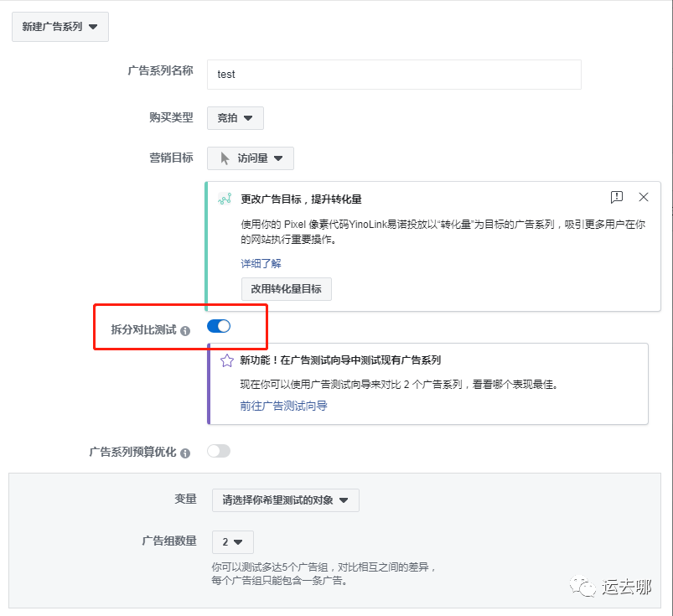673x616 pixels.
Task: Open the 竞拍 purchase type dropdown
Action: pos(236,118)
